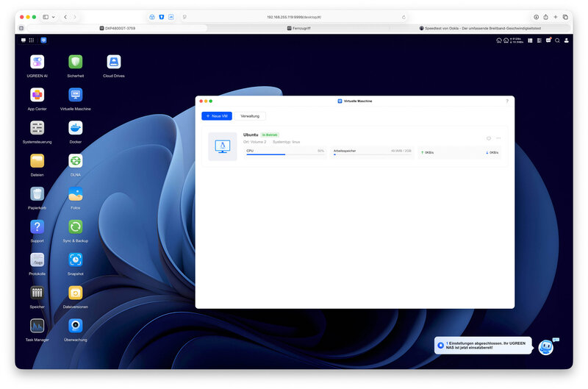Open the Protokolle logs app
The width and height of the screenshot is (588, 389).
coord(37,260)
